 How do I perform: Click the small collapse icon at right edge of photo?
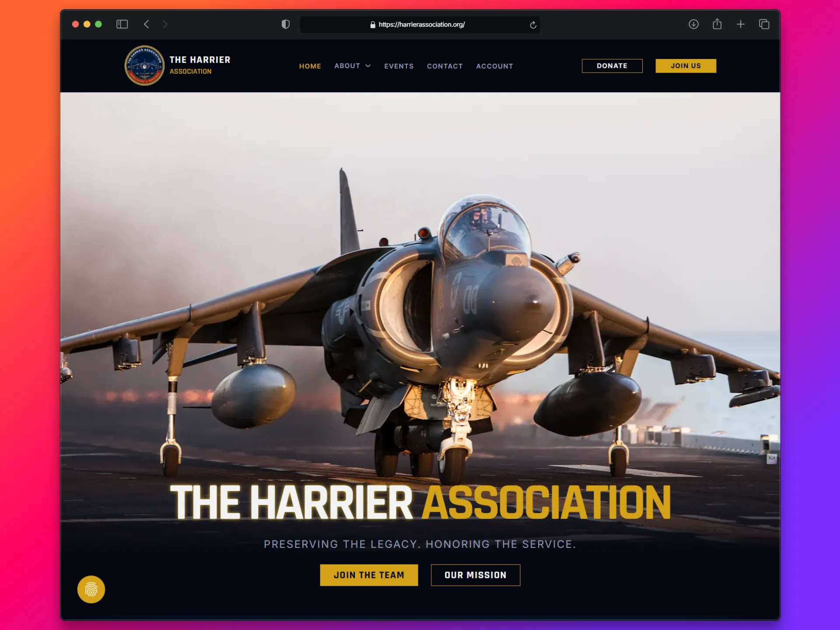pyautogui.click(x=772, y=458)
